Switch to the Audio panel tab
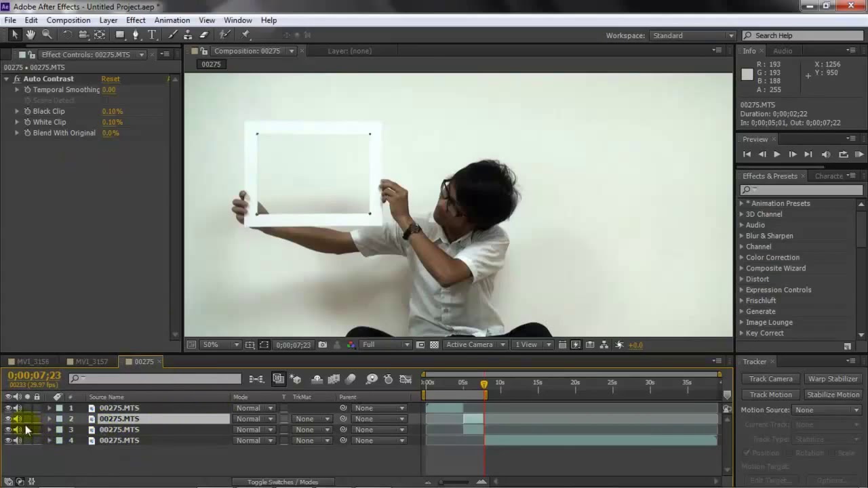This screenshot has height=488, width=868. (x=783, y=51)
